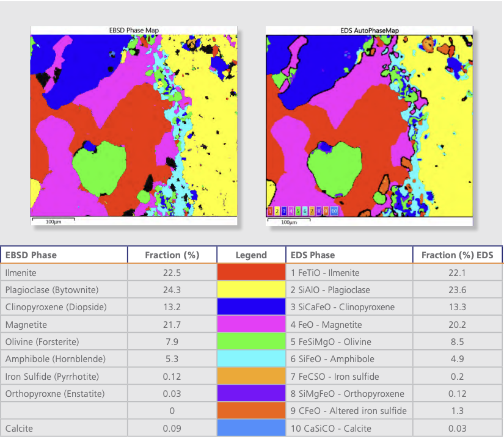
Task: Click the Magnetite row label
Action: 26,325
